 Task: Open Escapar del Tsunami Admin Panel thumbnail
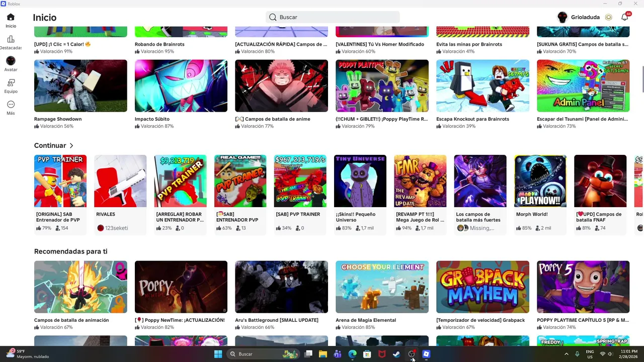583,86
